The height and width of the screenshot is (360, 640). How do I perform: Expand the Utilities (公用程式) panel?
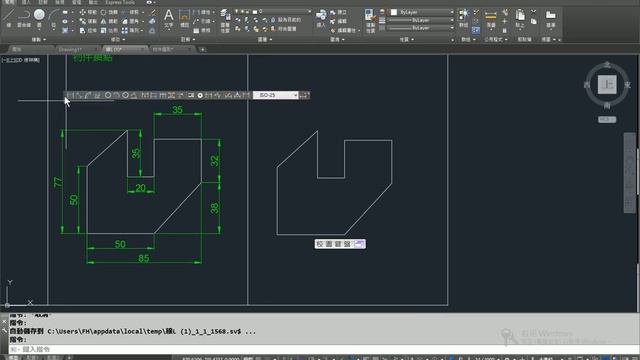coord(496,40)
